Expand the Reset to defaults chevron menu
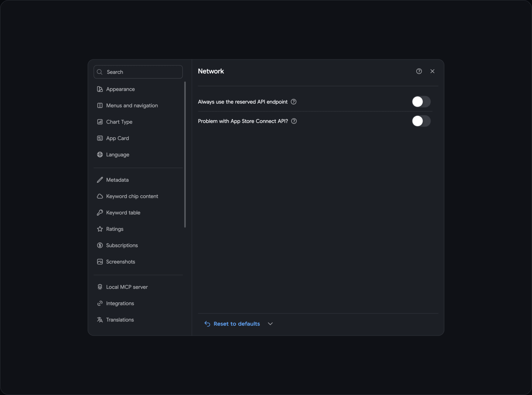Screen dimensions: 532x395 [x=270, y=324]
